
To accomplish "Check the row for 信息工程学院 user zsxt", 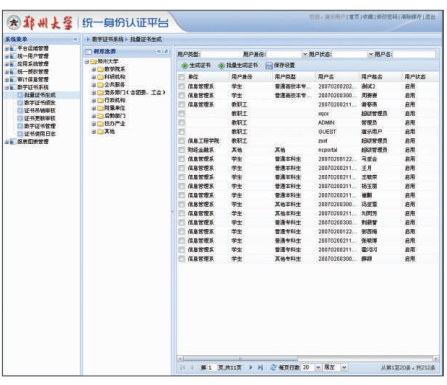I will (182, 141).
